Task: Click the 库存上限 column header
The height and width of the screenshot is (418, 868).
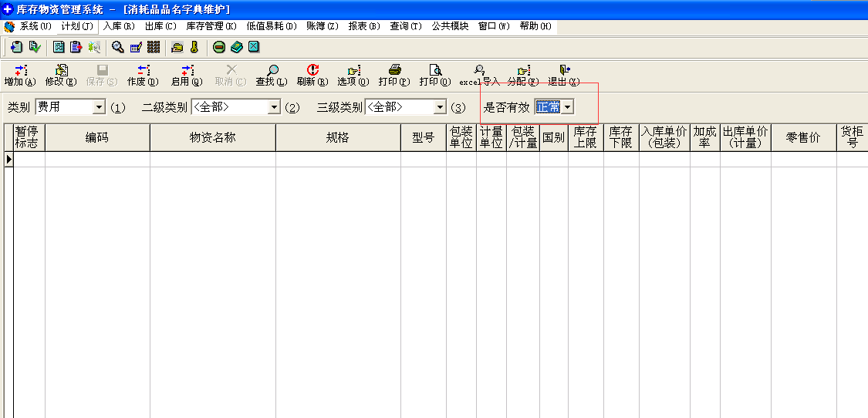Action: click(586, 138)
